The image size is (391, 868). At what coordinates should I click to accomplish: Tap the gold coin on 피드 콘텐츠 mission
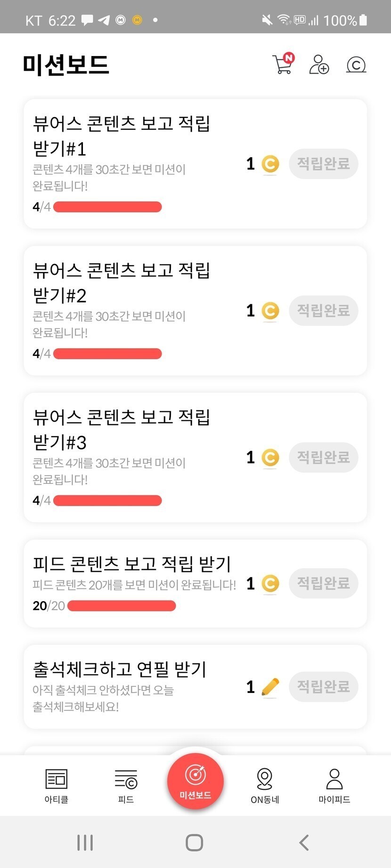pyautogui.click(x=270, y=584)
